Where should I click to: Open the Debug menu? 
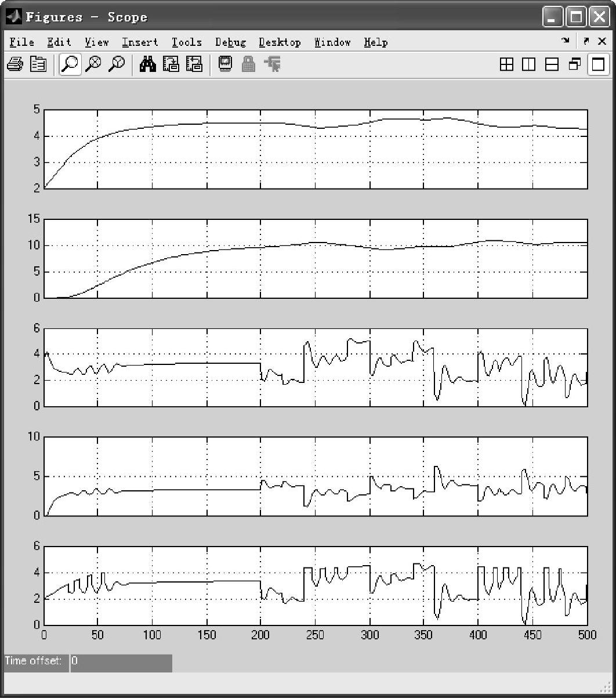230,42
